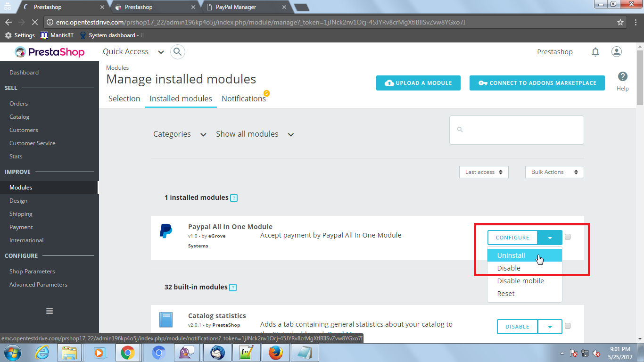Viewport: 644px width, 362px height.
Task: Click Connect to Addons Marketplace button
Action: tap(537, 83)
